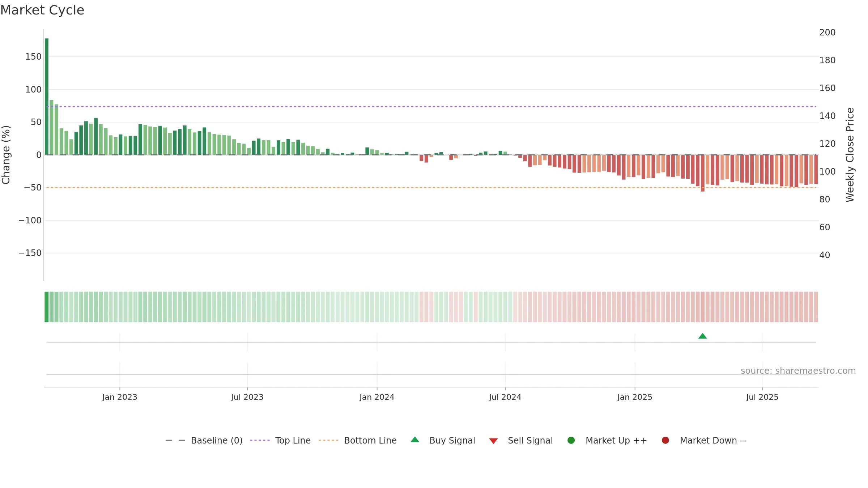This screenshot has height=488, width=868.
Task: Click the 40 tick on the price axis
Action: click(x=825, y=255)
